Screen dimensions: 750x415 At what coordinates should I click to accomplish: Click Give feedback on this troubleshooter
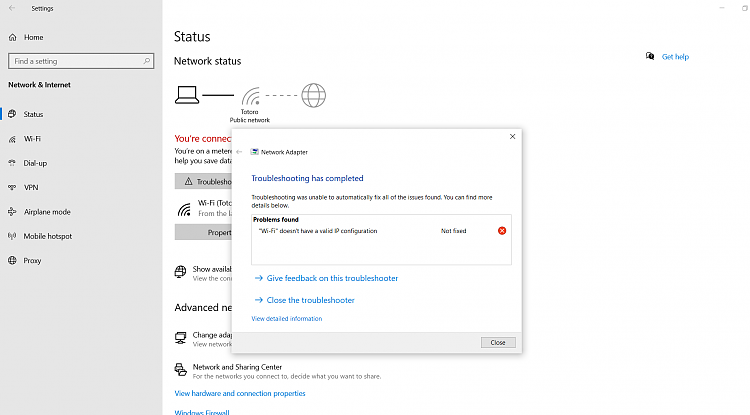[x=332, y=278]
